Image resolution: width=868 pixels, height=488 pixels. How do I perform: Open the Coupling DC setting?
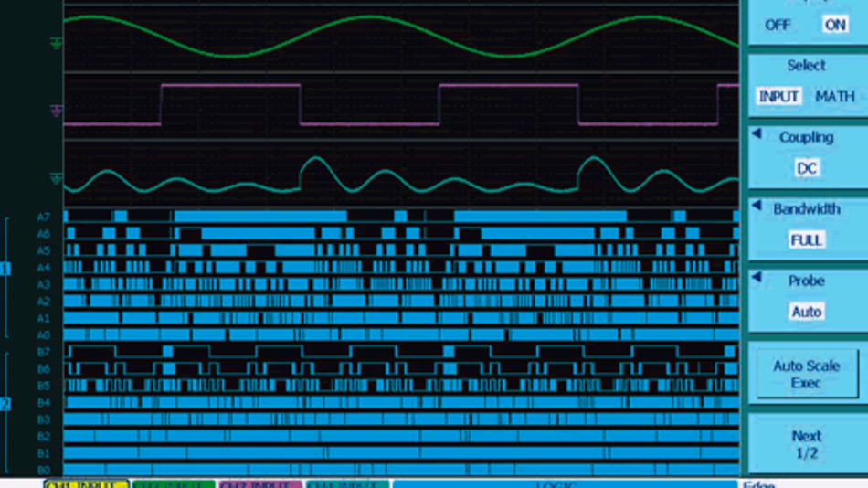pyautogui.click(x=806, y=168)
